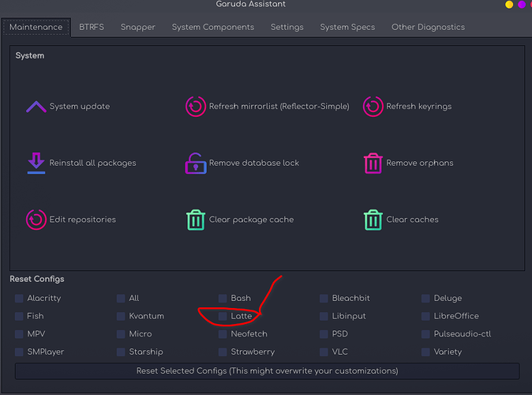Open the BTRFS tab

[x=92, y=27]
